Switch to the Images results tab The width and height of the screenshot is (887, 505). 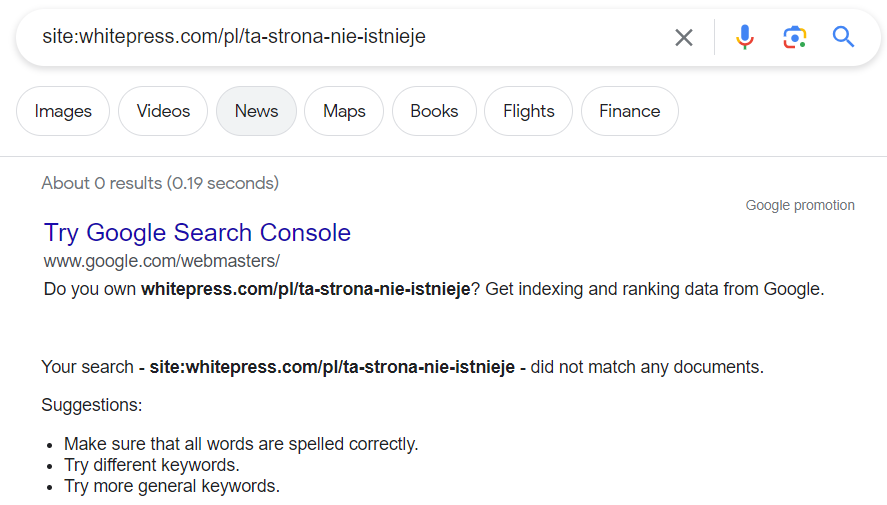[x=63, y=111]
